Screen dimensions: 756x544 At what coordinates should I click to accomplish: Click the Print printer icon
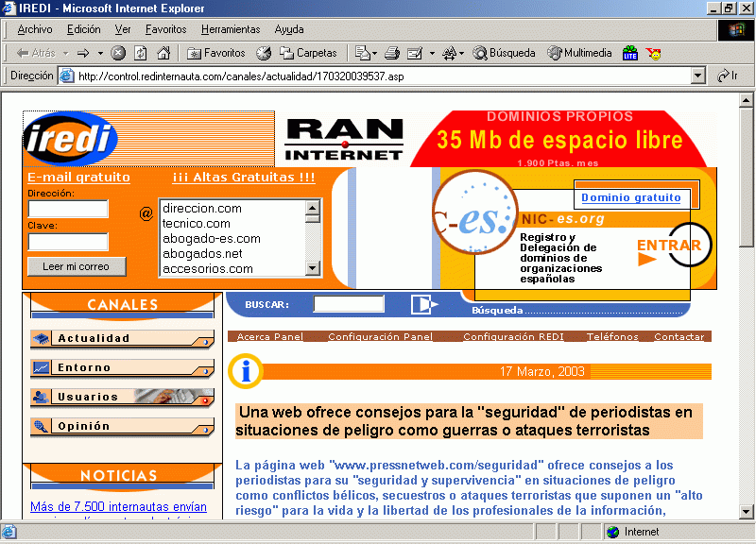pyautogui.click(x=392, y=53)
